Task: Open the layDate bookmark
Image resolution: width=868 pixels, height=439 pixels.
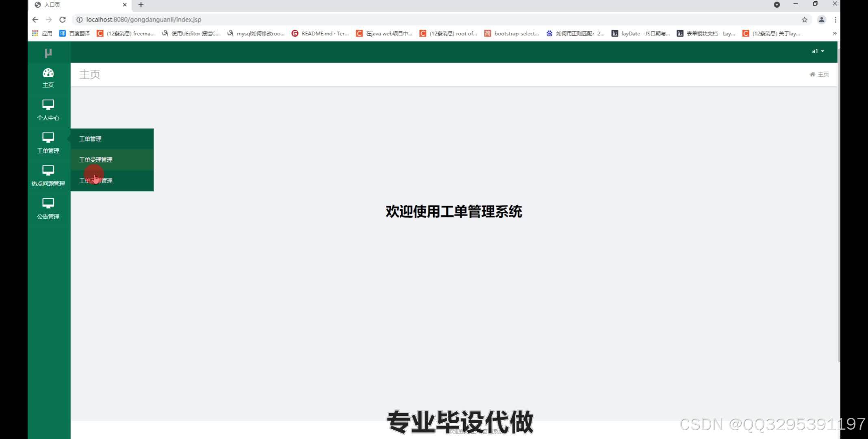Action: tap(640, 33)
